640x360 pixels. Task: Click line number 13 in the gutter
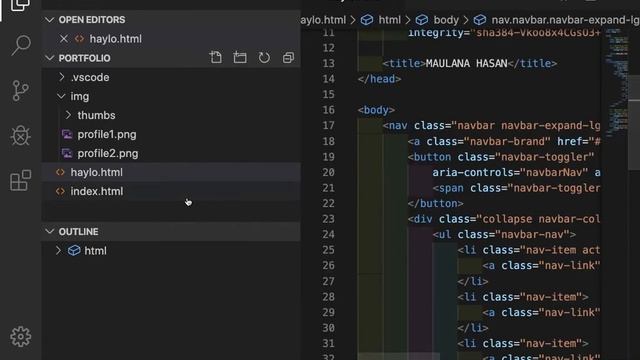pos(328,63)
